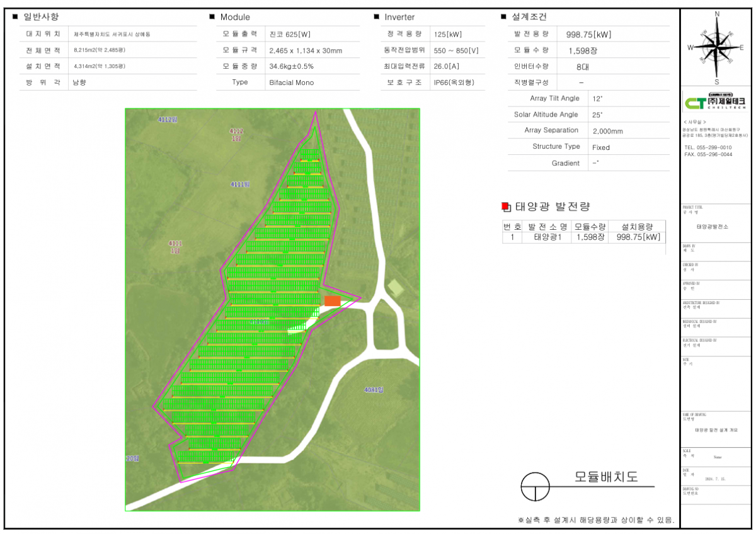Click the compass rose north indicator
Viewport: 756px width, 534px height.
coord(717,15)
